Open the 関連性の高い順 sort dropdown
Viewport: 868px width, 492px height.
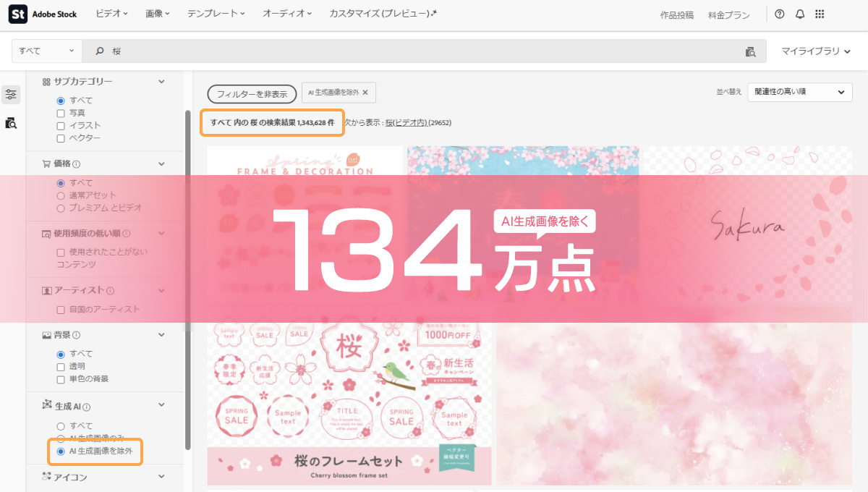tap(799, 92)
